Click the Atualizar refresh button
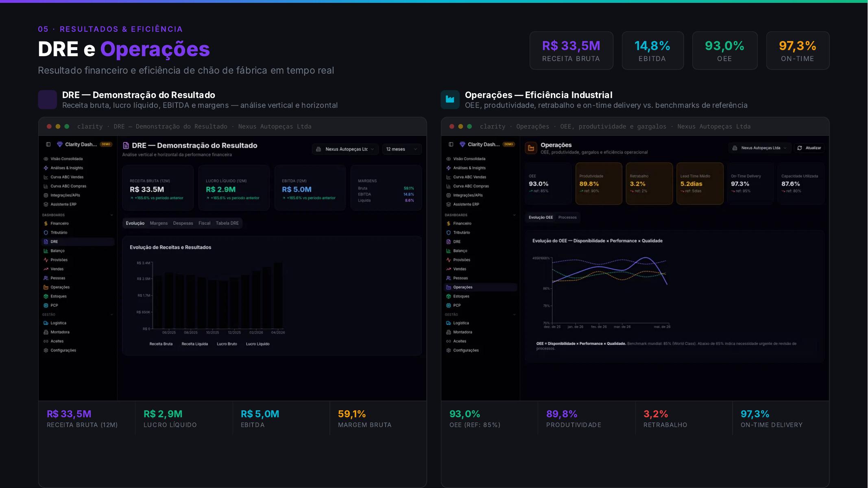Image resolution: width=868 pixels, height=488 pixels. (x=809, y=148)
